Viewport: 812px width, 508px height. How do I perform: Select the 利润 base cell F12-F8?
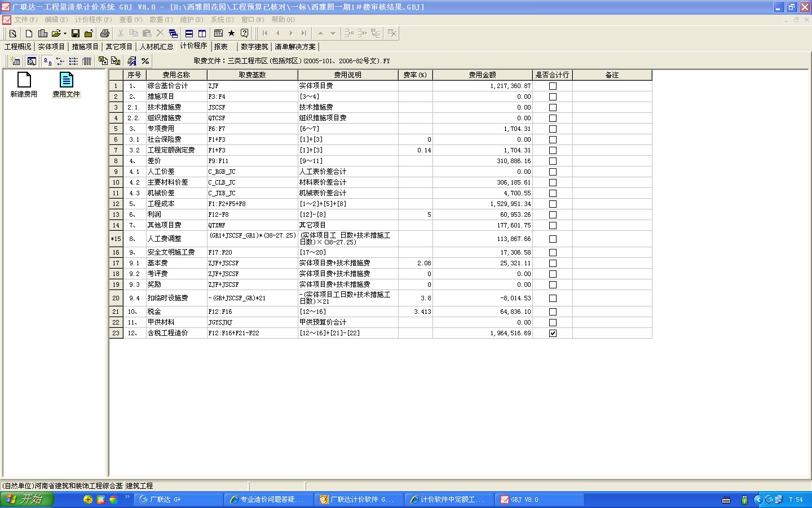[252, 214]
